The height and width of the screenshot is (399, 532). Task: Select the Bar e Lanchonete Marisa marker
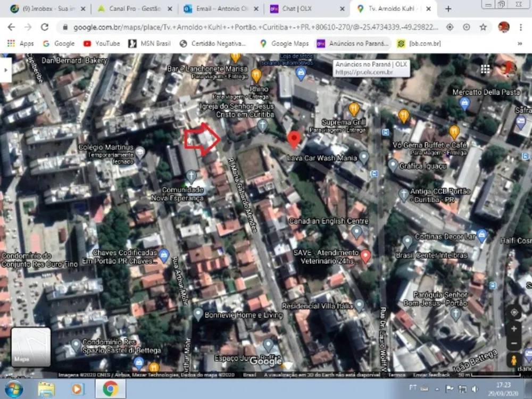(x=256, y=75)
